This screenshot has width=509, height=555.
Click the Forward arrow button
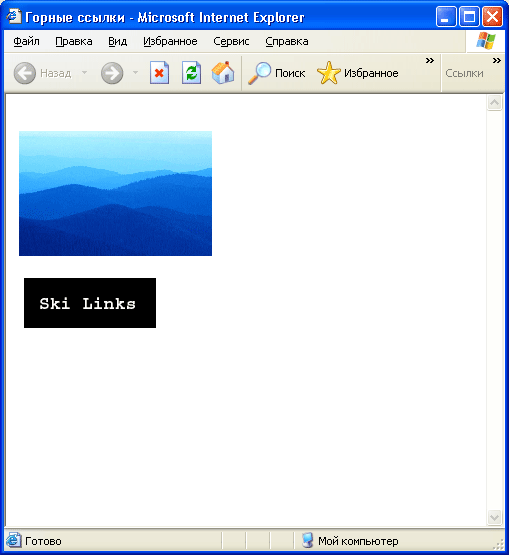(112, 73)
